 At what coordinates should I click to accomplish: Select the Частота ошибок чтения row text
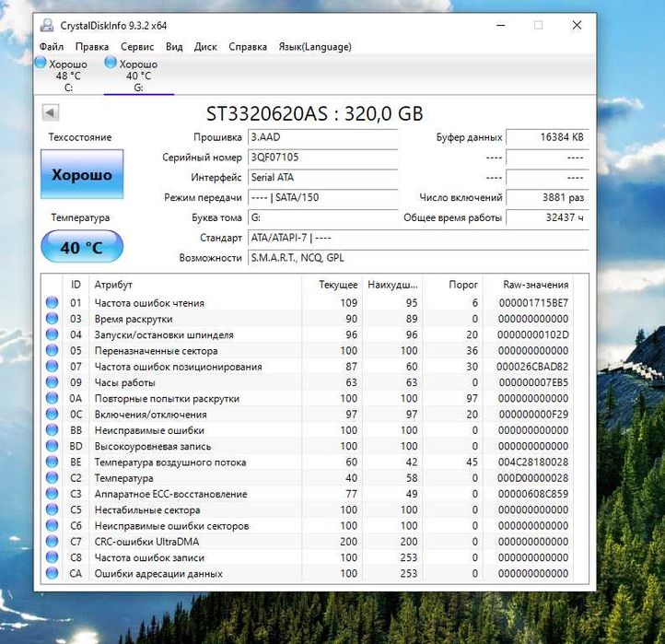[x=149, y=303]
